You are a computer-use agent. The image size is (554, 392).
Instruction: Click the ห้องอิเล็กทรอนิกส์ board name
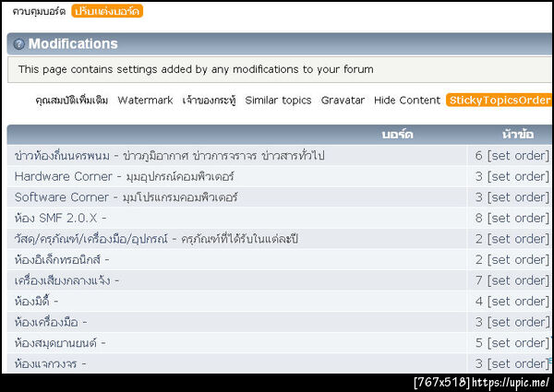coord(57,260)
